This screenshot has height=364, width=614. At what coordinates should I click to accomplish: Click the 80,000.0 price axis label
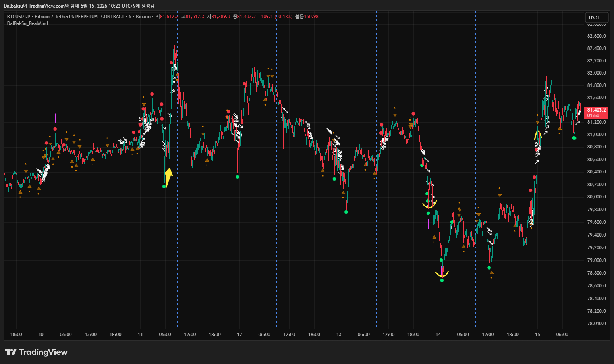pyautogui.click(x=597, y=197)
